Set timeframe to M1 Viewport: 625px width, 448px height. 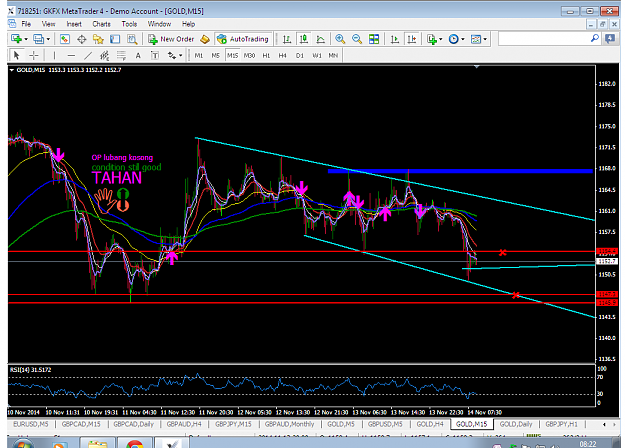pos(199,55)
